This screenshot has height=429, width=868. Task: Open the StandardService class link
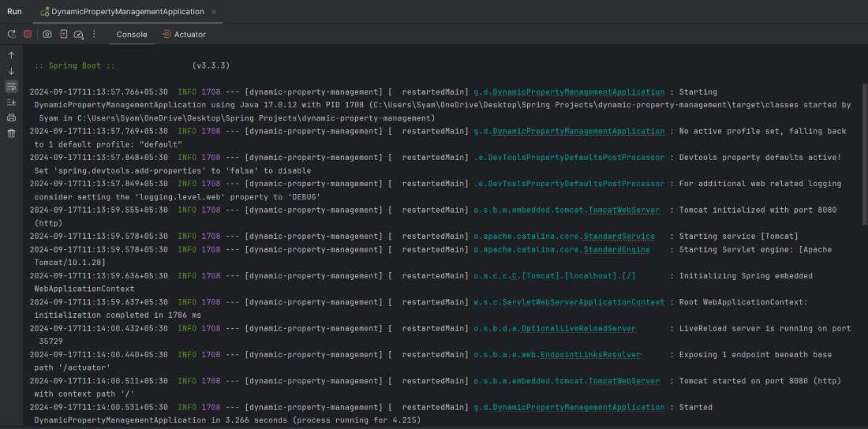click(619, 237)
